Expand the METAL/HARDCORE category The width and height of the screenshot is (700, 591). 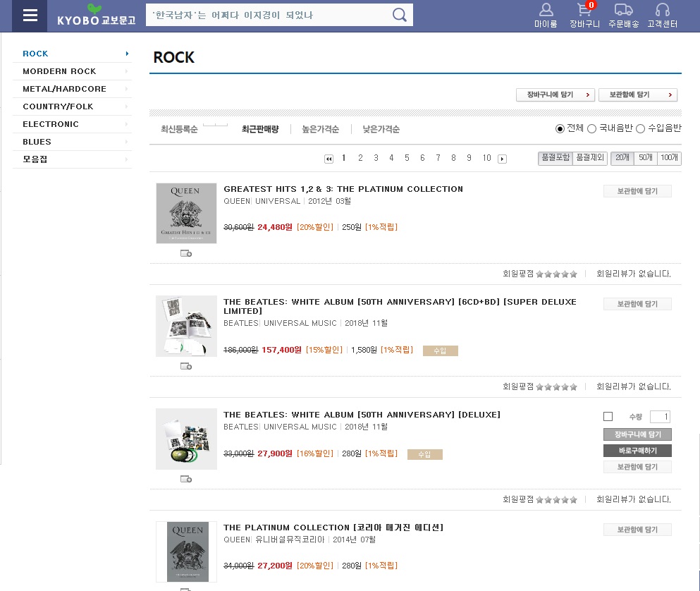[x=70, y=89]
